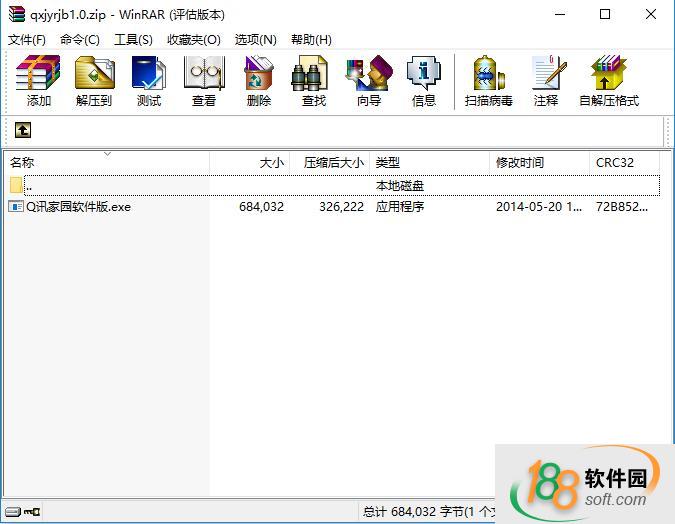Sort files by 修改时间 column header
This screenshot has height=524, width=675.
pyautogui.click(x=540, y=162)
